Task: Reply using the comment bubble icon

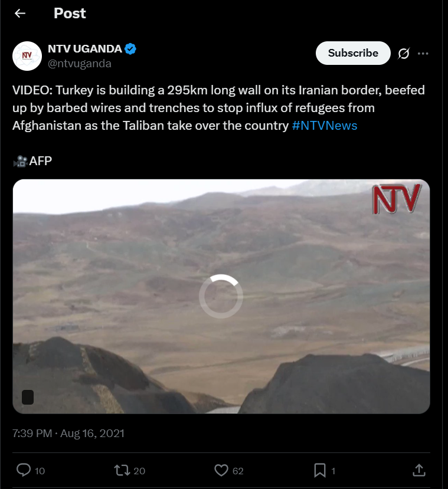Action: pos(24,470)
